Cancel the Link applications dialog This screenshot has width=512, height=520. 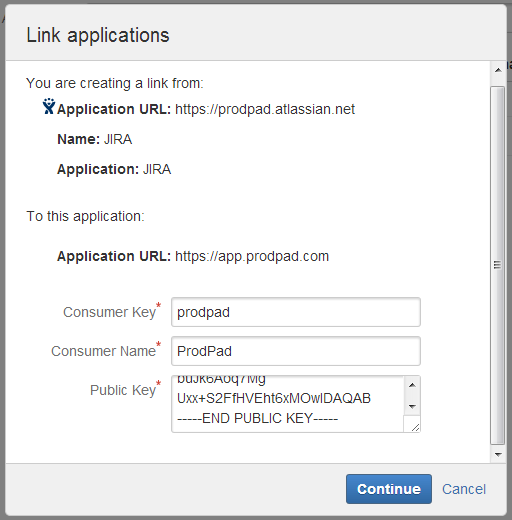point(464,489)
